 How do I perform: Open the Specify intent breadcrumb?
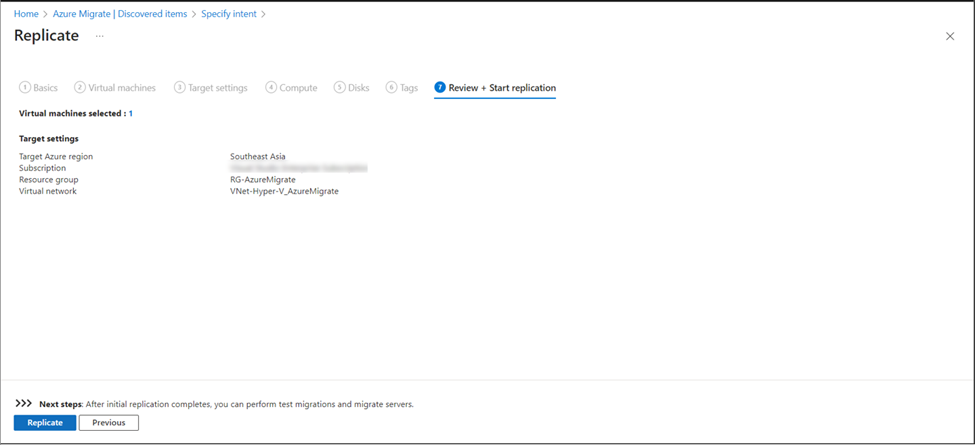click(229, 14)
